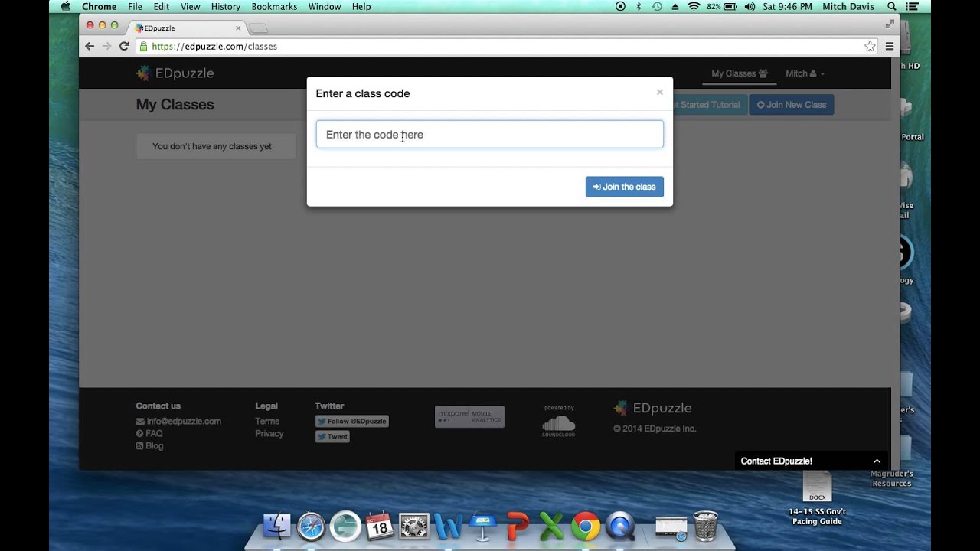Click the mixpanel mobile analytics badge
The height and width of the screenshot is (551, 980).
469,416
